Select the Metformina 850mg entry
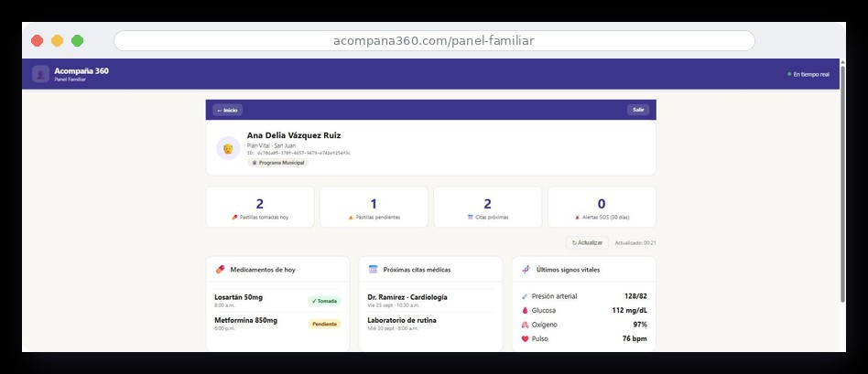Image resolution: width=868 pixels, height=374 pixels. click(x=278, y=324)
